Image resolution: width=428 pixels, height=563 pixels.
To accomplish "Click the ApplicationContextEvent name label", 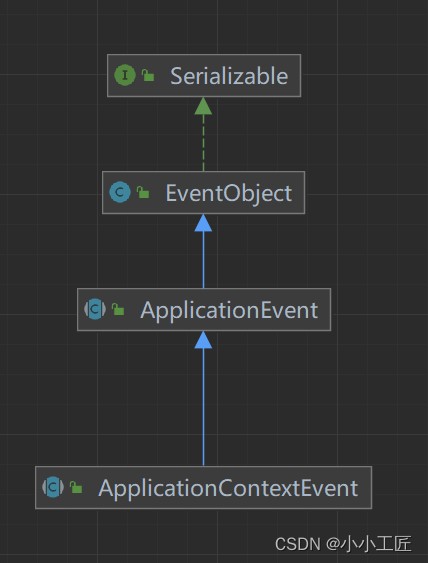I will coord(228,488).
